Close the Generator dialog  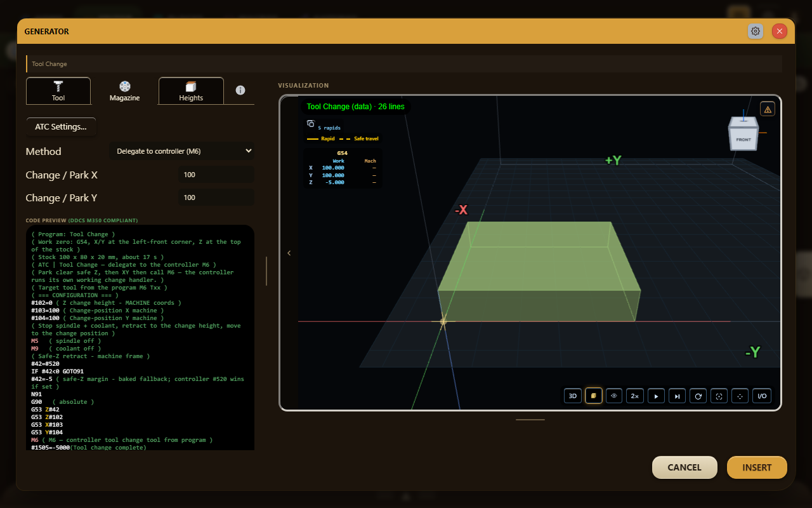click(x=780, y=31)
